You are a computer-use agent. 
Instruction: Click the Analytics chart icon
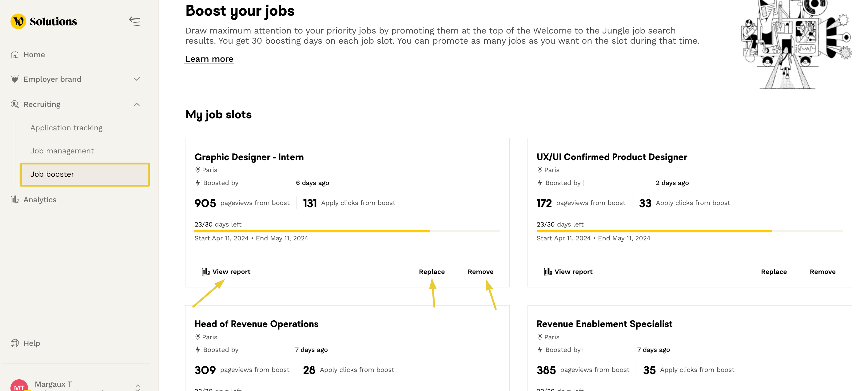pos(14,200)
